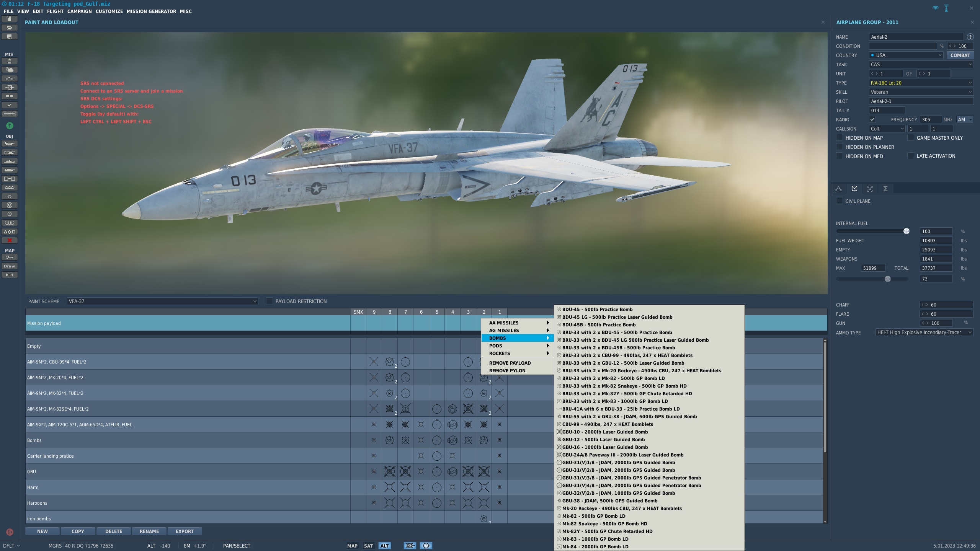
Task: Adjust the Internal Fuel slider handle
Action: pyautogui.click(x=906, y=231)
